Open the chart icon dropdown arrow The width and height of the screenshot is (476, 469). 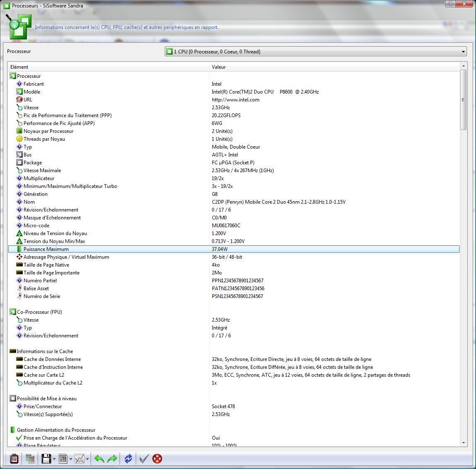(x=87, y=459)
